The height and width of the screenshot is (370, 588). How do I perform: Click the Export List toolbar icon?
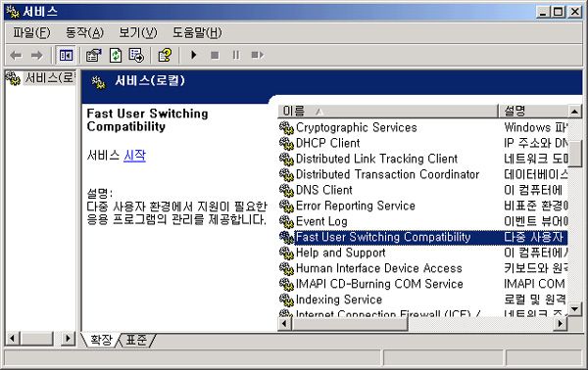click(x=136, y=56)
